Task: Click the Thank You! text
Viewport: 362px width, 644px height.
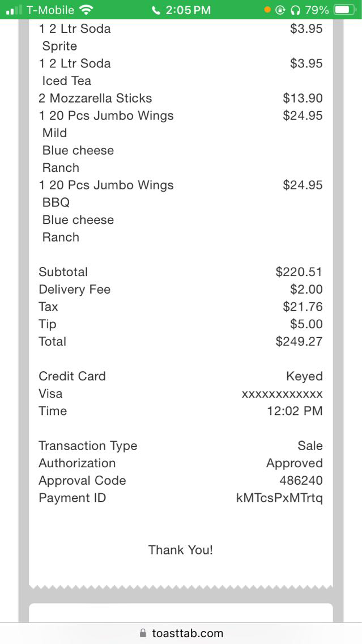Action: [x=181, y=550]
